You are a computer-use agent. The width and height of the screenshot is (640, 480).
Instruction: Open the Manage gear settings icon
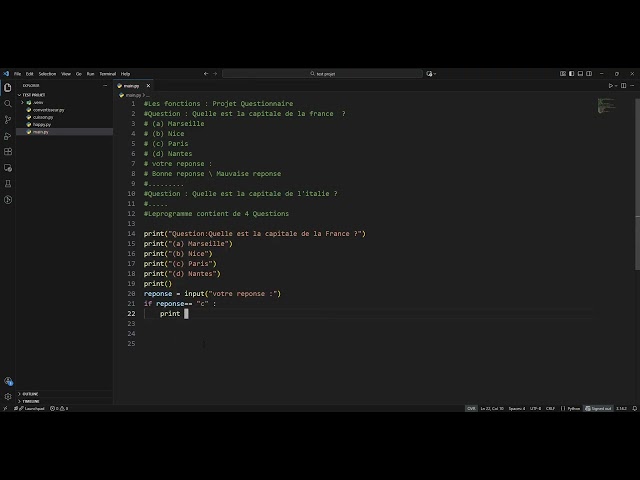8,397
